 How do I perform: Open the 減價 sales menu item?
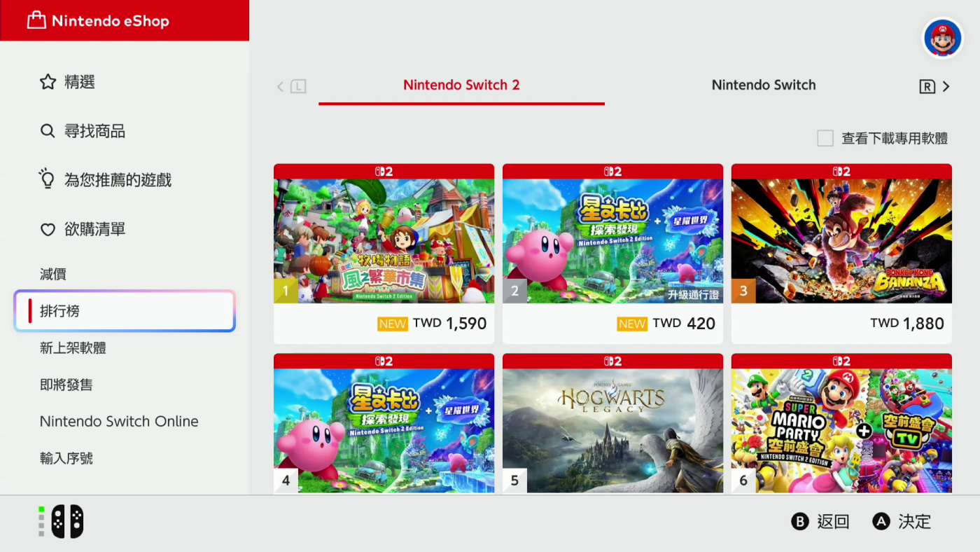(x=53, y=275)
